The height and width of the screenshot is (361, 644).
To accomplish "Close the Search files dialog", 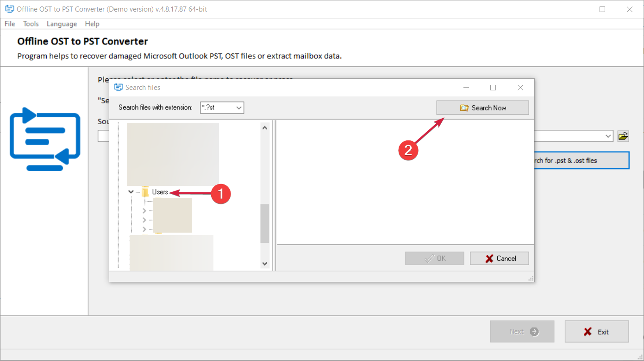I will [x=520, y=88].
